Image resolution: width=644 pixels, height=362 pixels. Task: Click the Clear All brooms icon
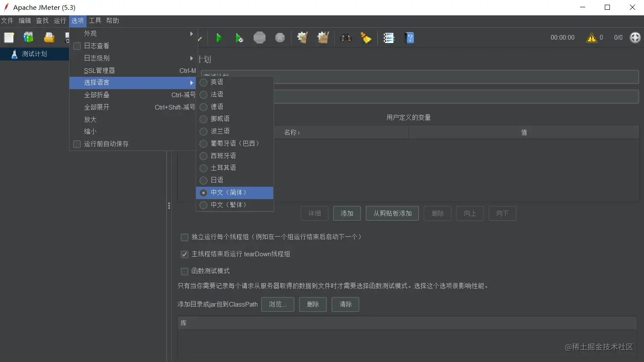[323, 38]
